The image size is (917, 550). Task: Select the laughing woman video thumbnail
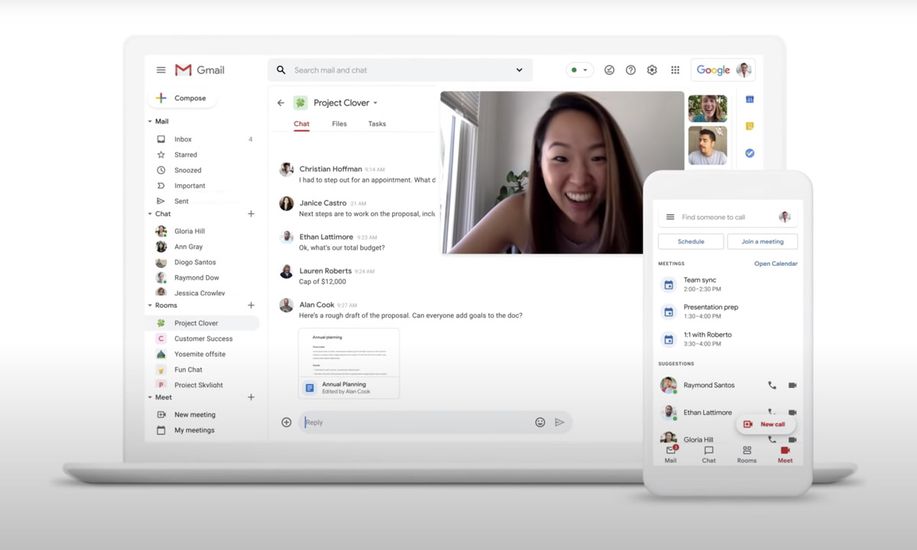pyautogui.click(x=708, y=108)
